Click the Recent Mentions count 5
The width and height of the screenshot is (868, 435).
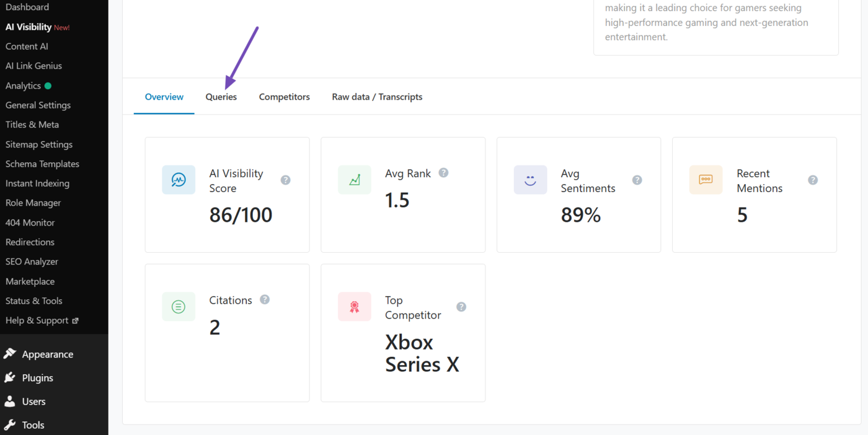click(x=742, y=215)
